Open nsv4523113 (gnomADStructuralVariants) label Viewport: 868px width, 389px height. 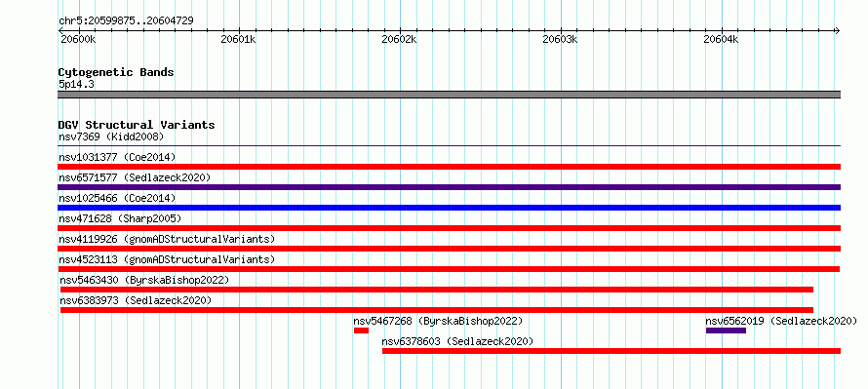click(x=167, y=259)
